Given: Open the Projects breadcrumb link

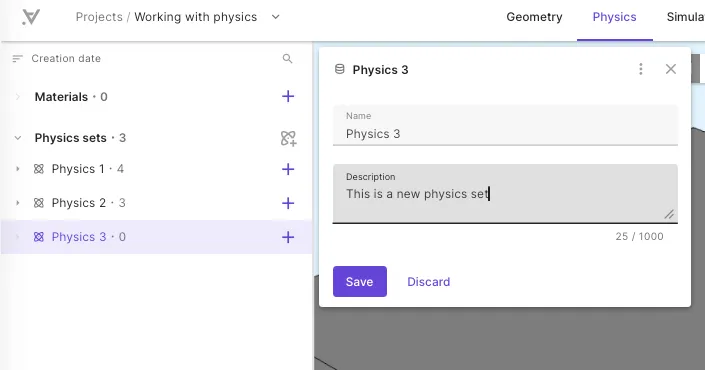Looking at the screenshot, I should click(x=99, y=17).
